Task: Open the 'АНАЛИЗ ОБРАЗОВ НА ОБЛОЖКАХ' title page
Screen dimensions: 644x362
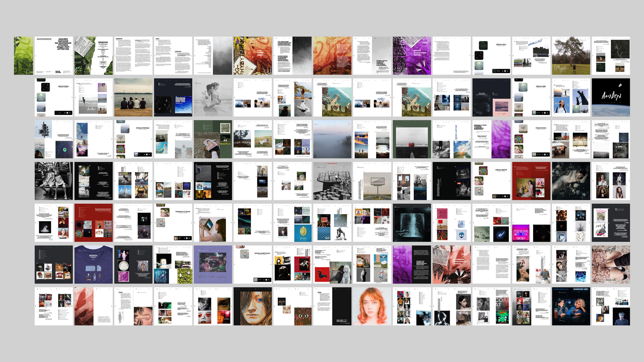Action: pos(54,55)
